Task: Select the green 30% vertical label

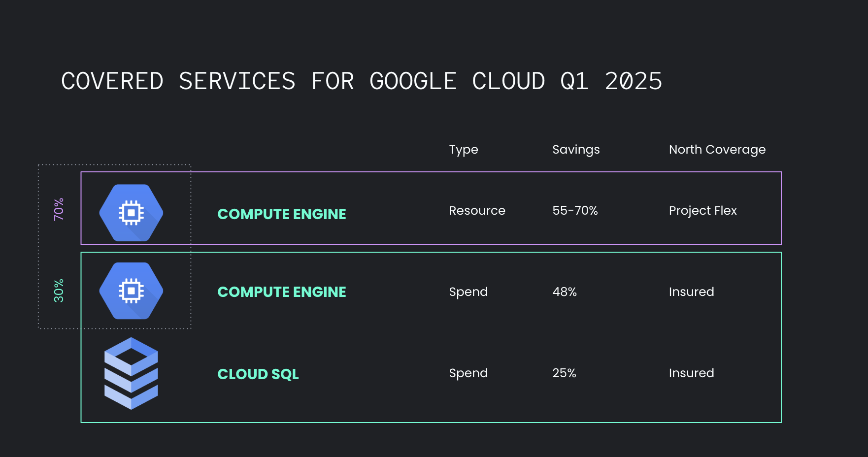Action: click(59, 291)
